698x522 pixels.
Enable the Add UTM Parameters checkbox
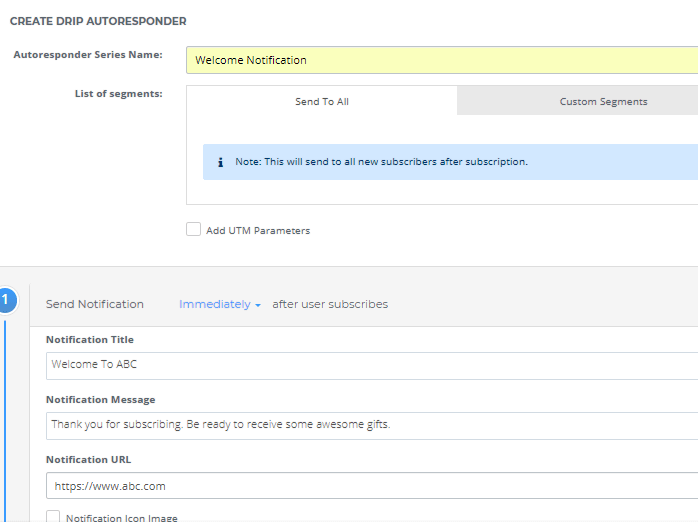pyautogui.click(x=193, y=230)
